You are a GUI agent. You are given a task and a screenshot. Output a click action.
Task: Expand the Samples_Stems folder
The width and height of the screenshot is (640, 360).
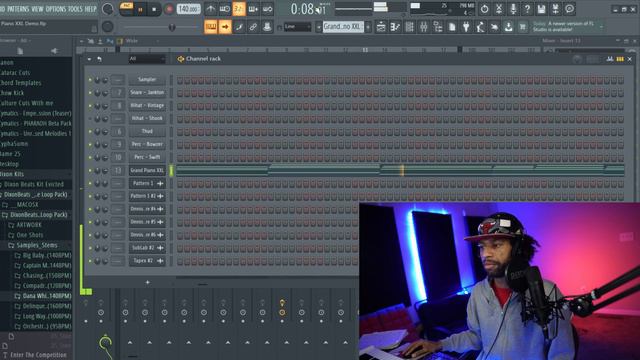coord(36,245)
